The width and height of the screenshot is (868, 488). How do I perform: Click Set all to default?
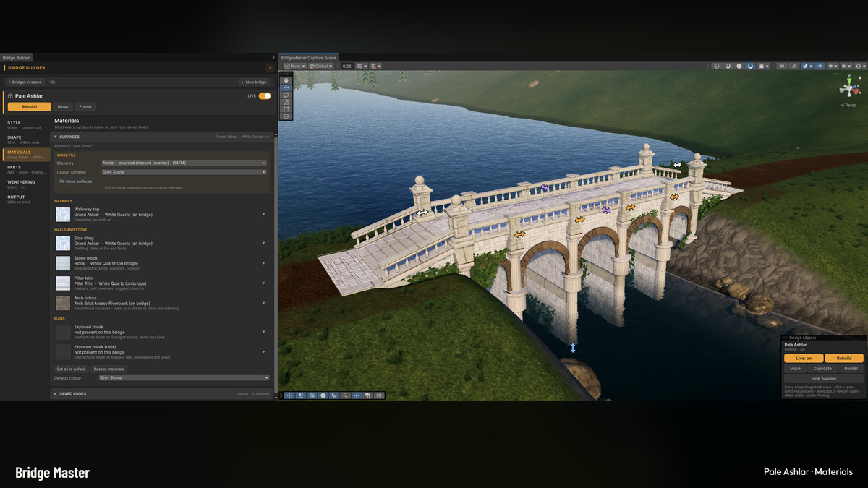72,369
